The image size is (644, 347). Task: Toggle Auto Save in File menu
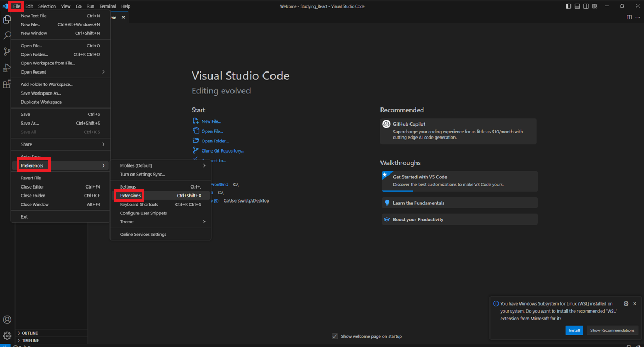click(60, 156)
